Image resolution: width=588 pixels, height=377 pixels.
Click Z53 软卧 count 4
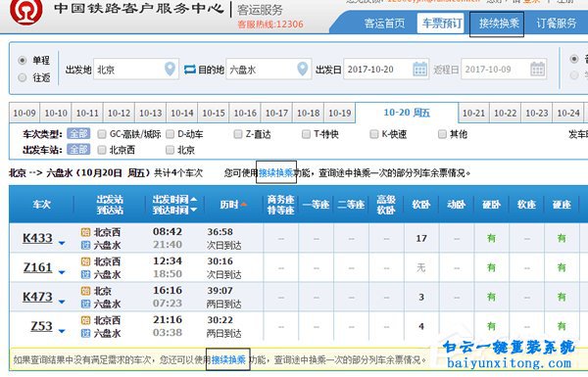421,326
